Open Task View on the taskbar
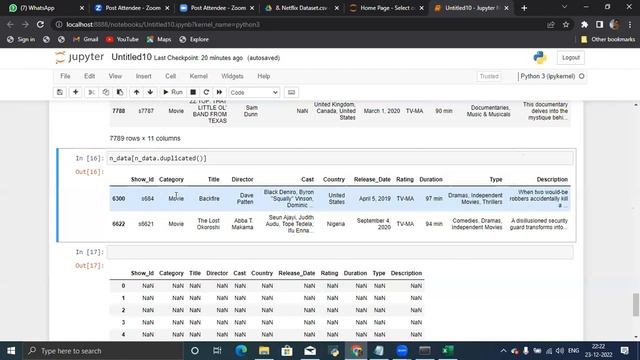This screenshot has height=360, width=640. (x=217, y=351)
